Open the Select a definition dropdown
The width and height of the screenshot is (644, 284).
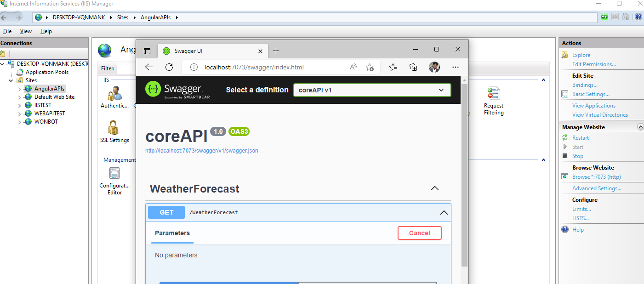coord(372,90)
